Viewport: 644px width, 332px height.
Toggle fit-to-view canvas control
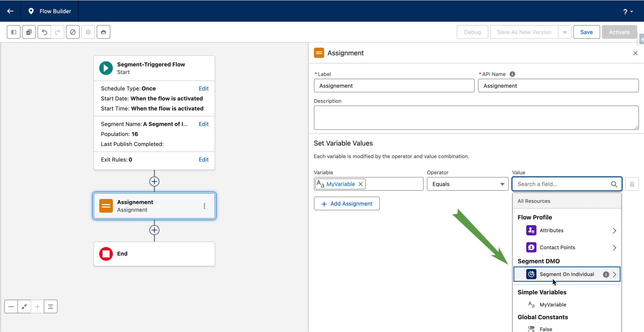coord(24,306)
